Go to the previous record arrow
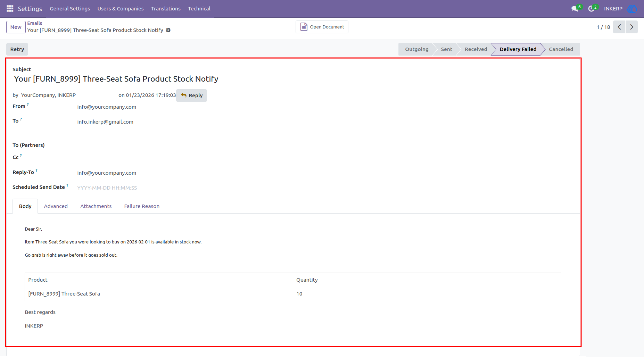The width and height of the screenshot is (644, 357). 619,27
